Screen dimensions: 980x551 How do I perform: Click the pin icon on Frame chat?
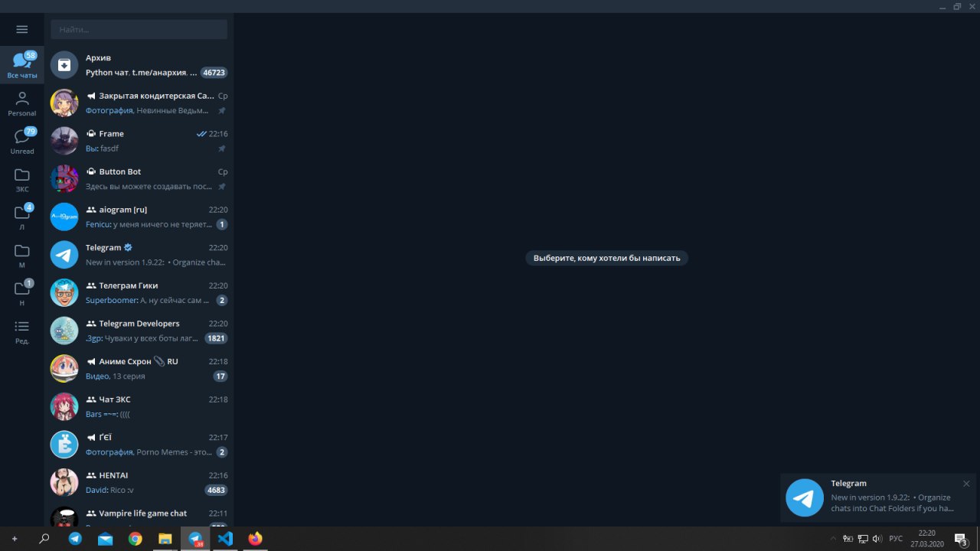point(222,148)
